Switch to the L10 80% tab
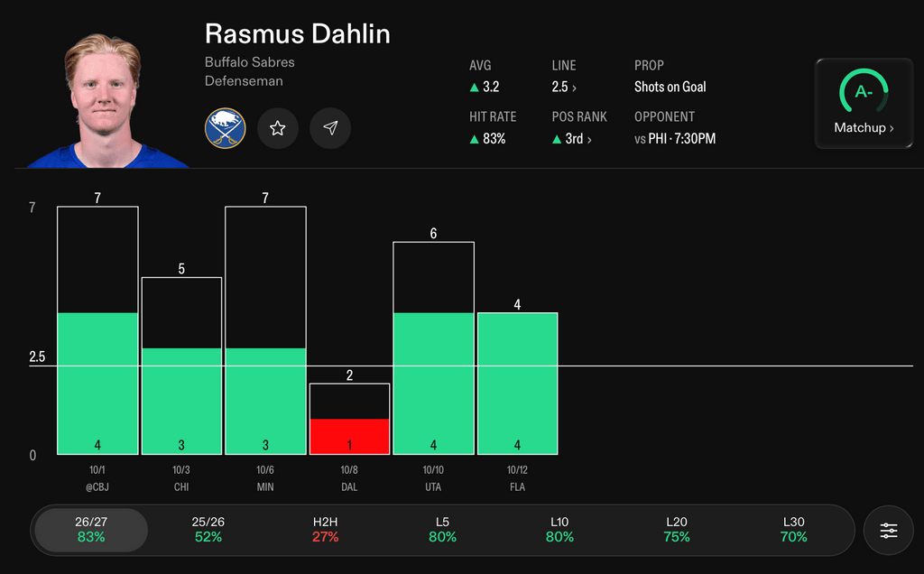This screenshot has width=924, height=574. 559,530
